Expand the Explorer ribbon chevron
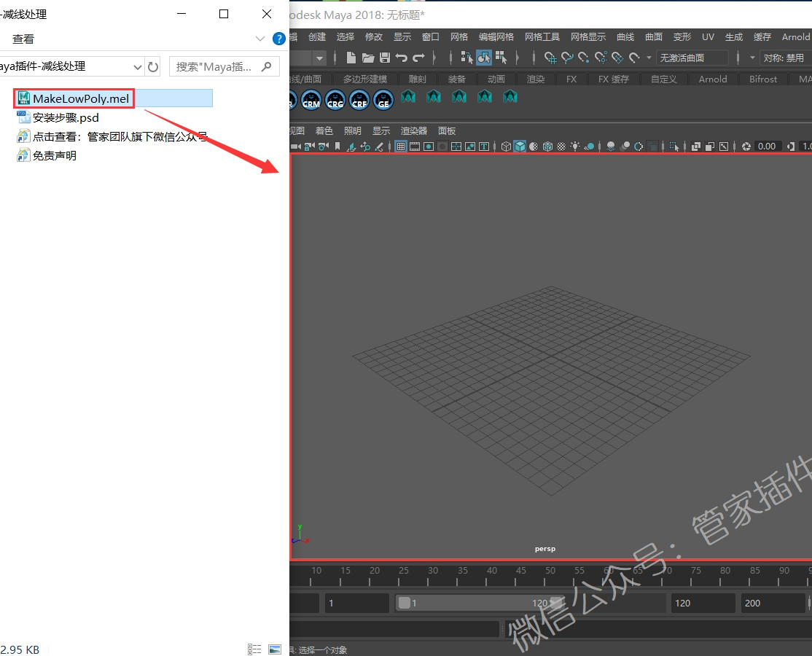Screen dimensions: 812x656 click(260, 39)
